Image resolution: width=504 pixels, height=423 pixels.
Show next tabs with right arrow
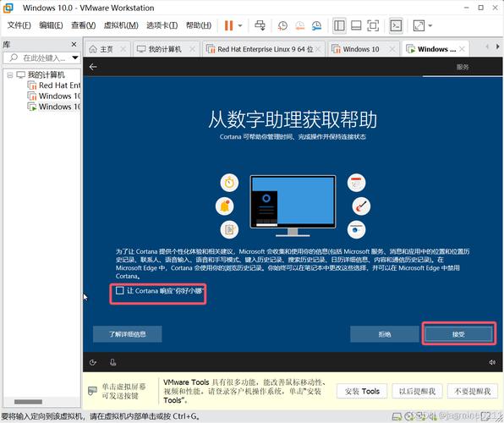(x=497, y=47)
